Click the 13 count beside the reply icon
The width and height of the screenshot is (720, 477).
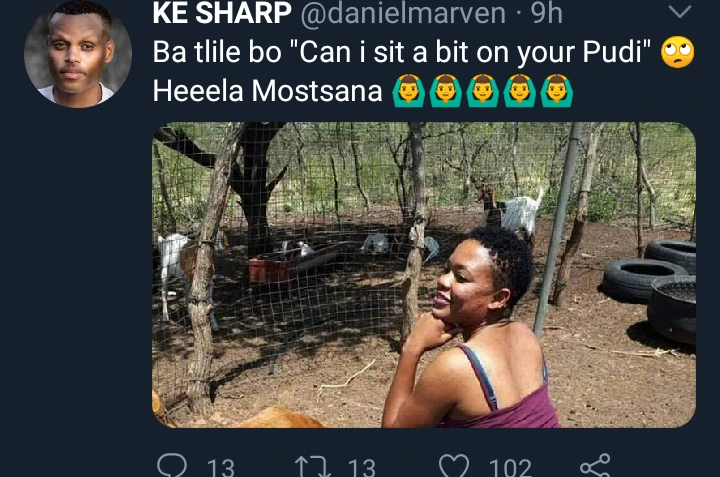(x=220, y=467)
